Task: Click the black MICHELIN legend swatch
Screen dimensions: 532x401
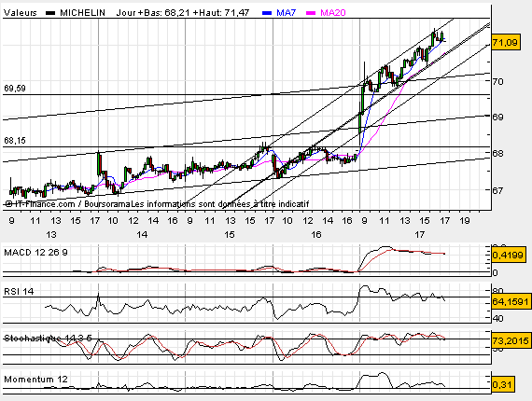Action: pos(50,13)
